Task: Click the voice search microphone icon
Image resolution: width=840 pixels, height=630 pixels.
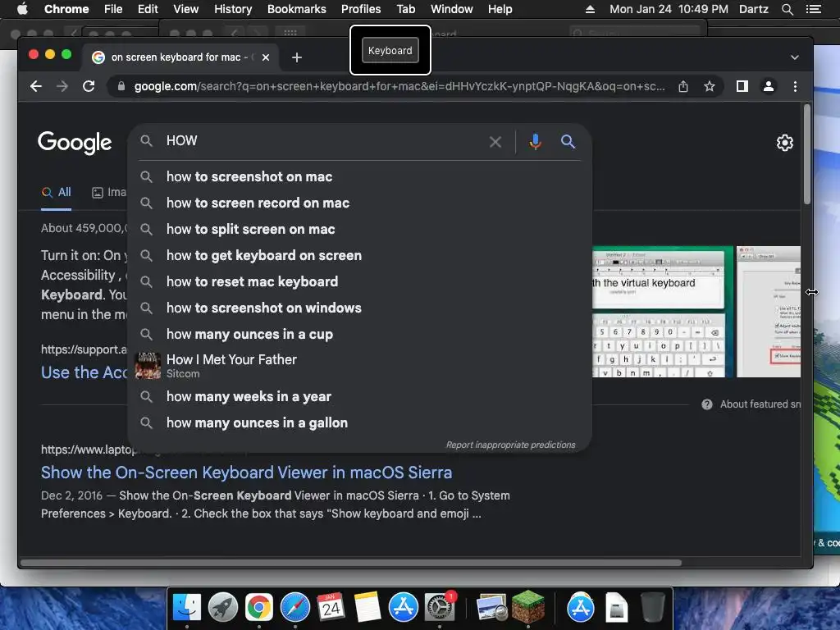Action: [535, 142]
